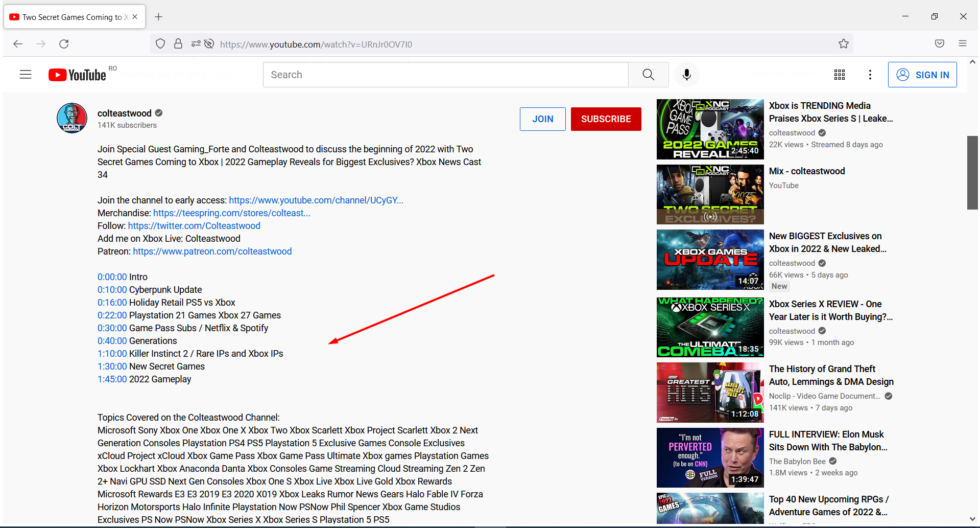Click the SUBSCRIBE button

point(606,119)
